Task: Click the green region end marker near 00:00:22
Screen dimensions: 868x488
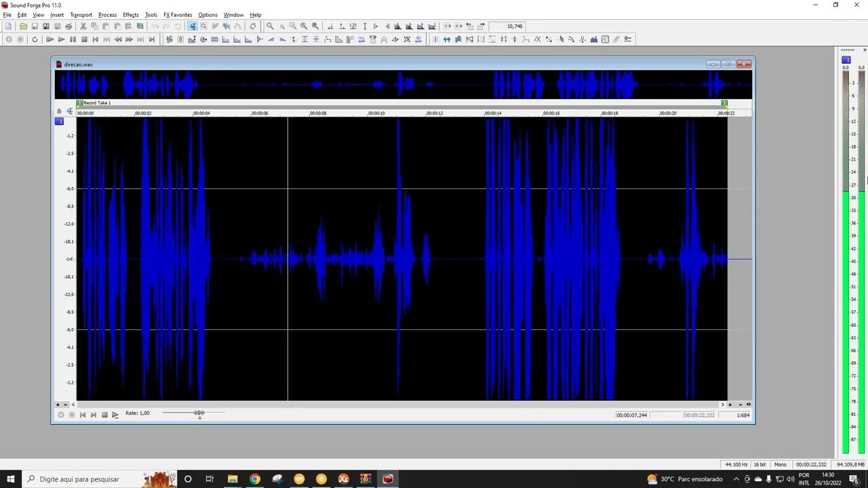Action: pyautogui.click(x=724, y=103)
